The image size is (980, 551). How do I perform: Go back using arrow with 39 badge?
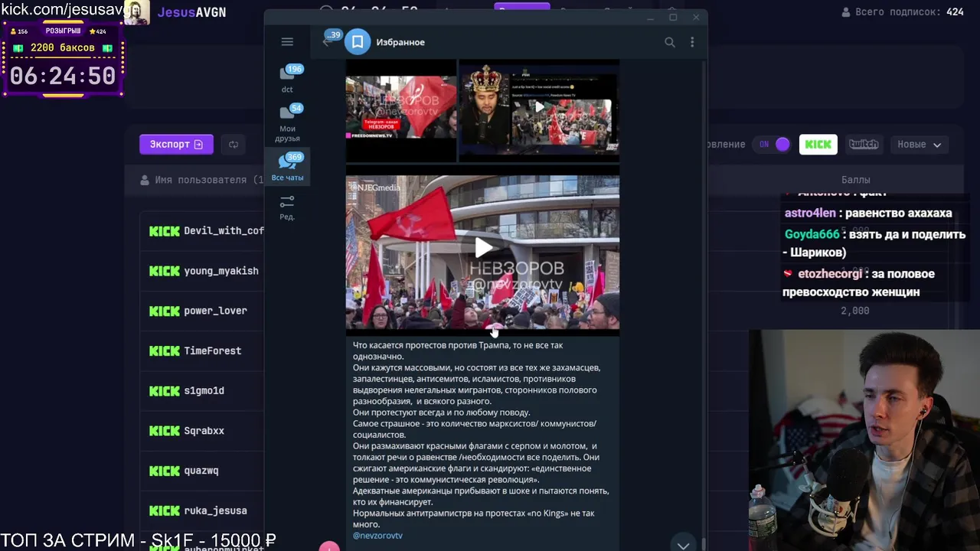328,41
